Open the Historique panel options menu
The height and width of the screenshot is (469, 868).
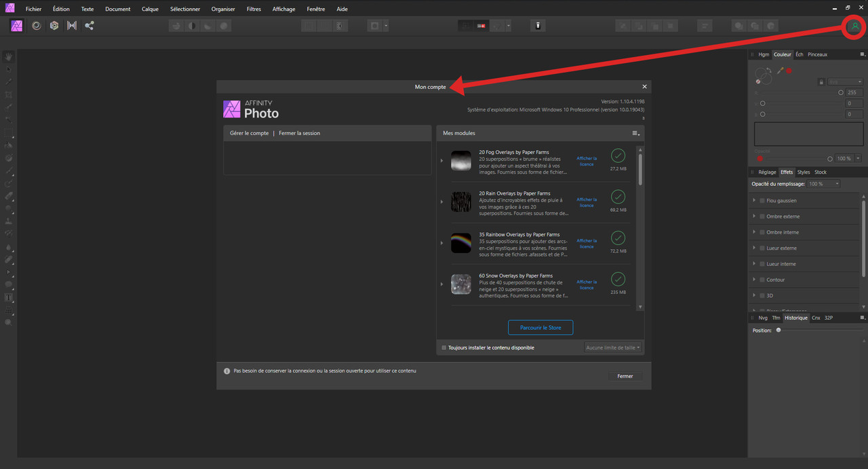pos(863,318)
